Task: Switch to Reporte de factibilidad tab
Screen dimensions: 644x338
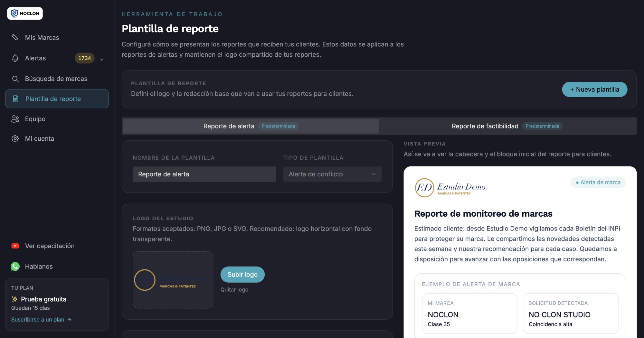Action: (x=507, y=126)
